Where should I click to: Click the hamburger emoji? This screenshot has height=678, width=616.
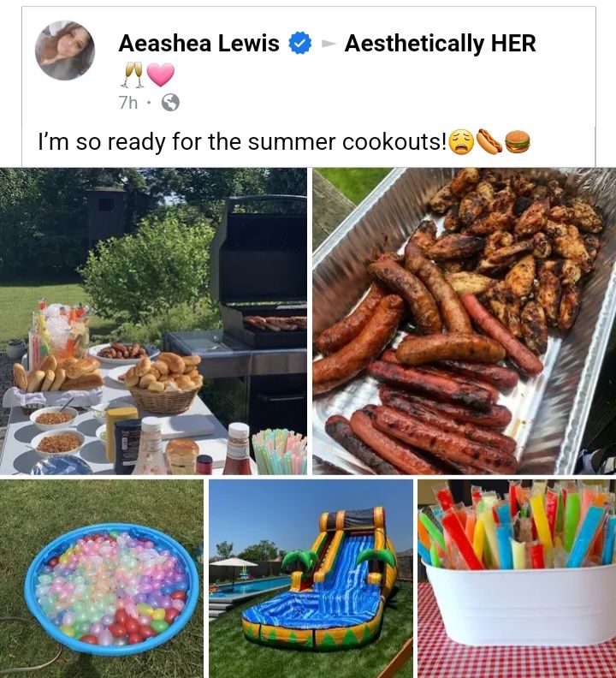click(x=517, y=142)
